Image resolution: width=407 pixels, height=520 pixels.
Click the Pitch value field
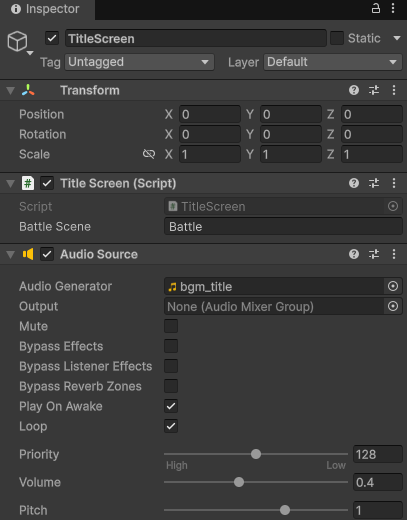coord(378,510)
